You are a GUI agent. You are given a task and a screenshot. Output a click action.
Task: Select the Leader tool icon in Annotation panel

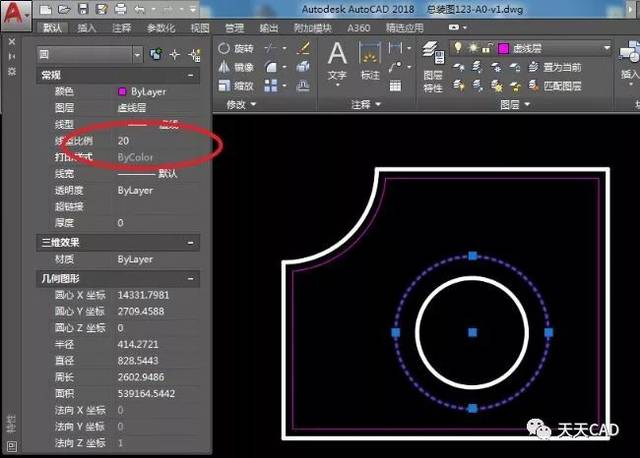[395, 67]
